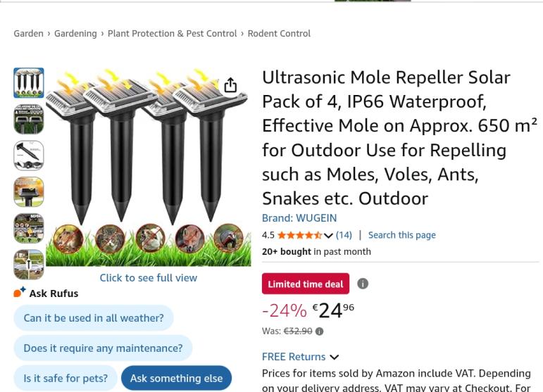This screenshot has width=543, height=392.
Task: Open Plant Protection & Pest Control breadcrumb
Action: click(172, 33)
